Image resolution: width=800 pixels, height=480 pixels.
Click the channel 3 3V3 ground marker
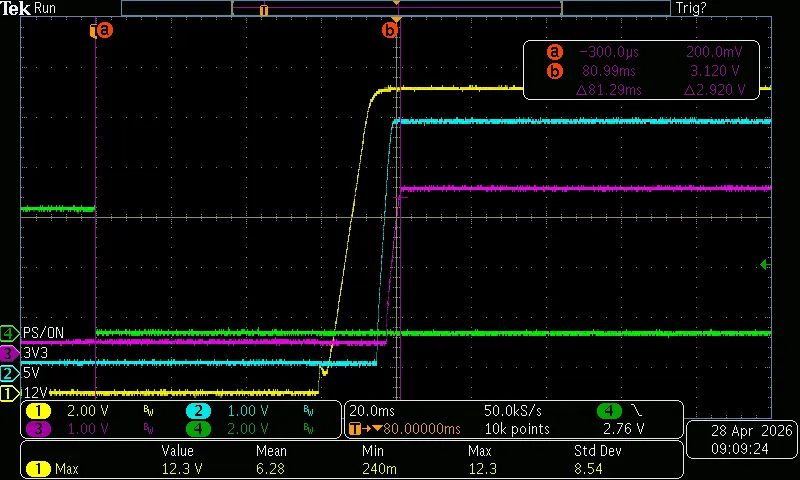pyautogui.click(x=9, y=353)
